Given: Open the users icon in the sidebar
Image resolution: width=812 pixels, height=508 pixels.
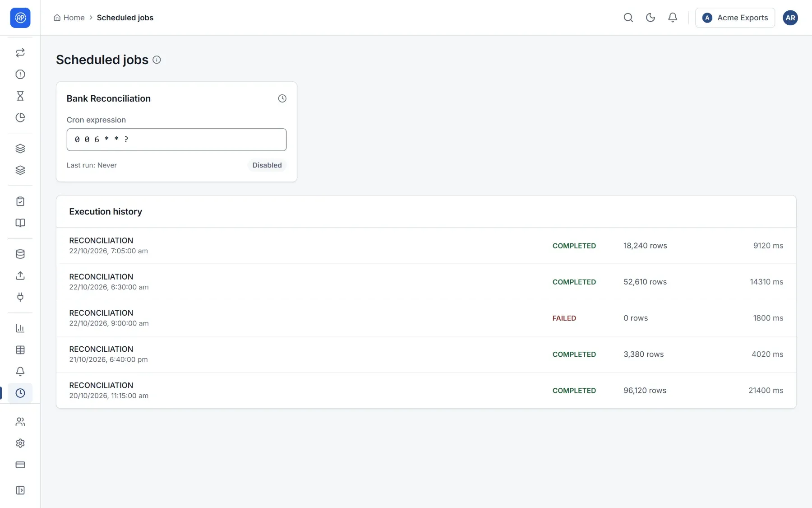Looking at the screenshot, I should point(20,422).
